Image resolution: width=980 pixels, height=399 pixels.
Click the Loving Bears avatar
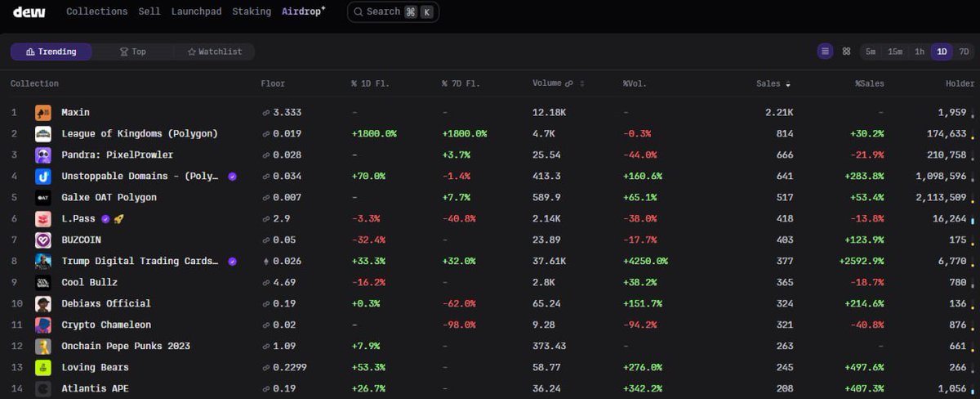43,367
